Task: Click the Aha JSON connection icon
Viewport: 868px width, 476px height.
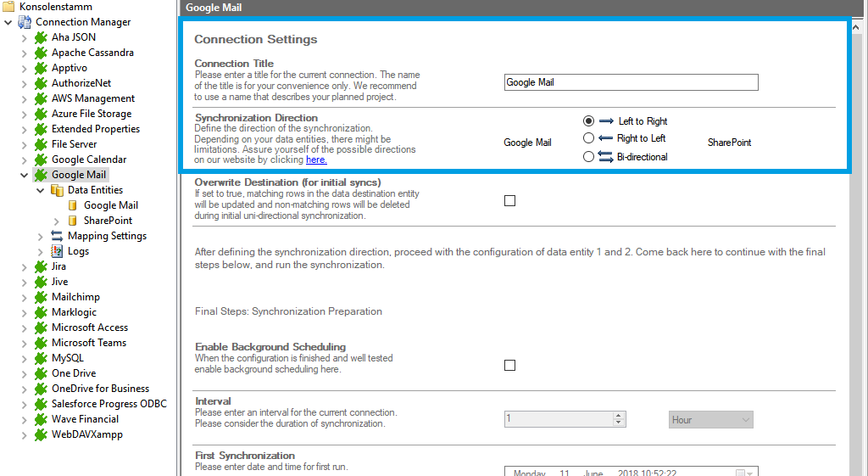Action: click(41, 37)
